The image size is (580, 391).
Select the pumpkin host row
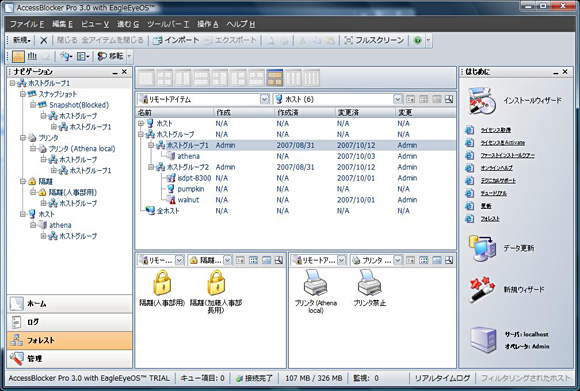[295, 189]
